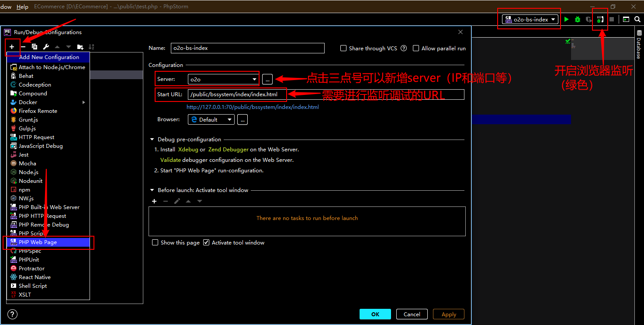The image size is (644, 325).
Task: Select React Native configuration type
Action: tap(48, 277)
